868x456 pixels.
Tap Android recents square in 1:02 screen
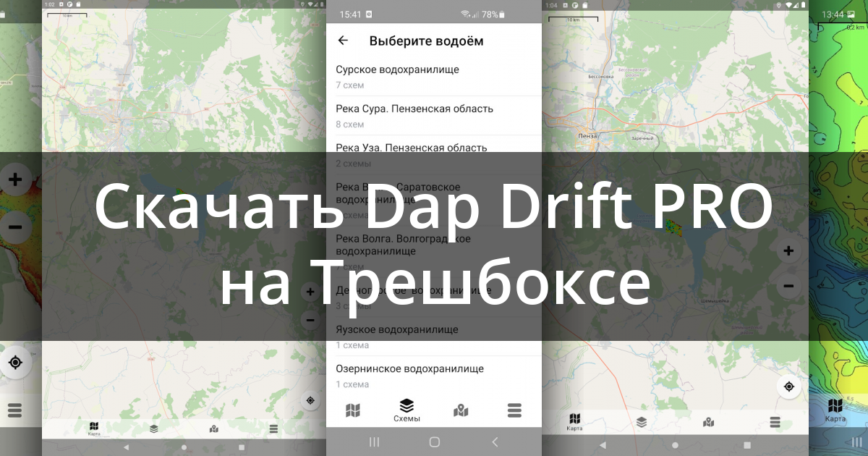[241, 447]
